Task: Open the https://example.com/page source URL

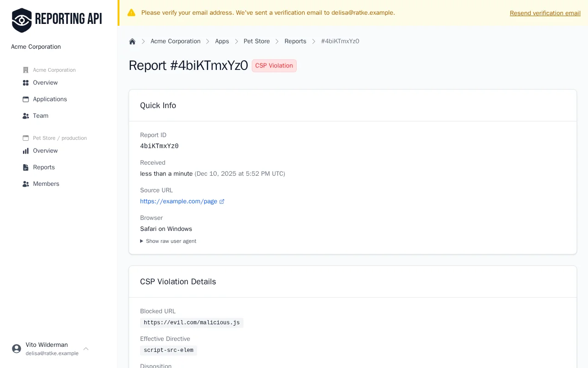Action: click(x=179, y=201)
